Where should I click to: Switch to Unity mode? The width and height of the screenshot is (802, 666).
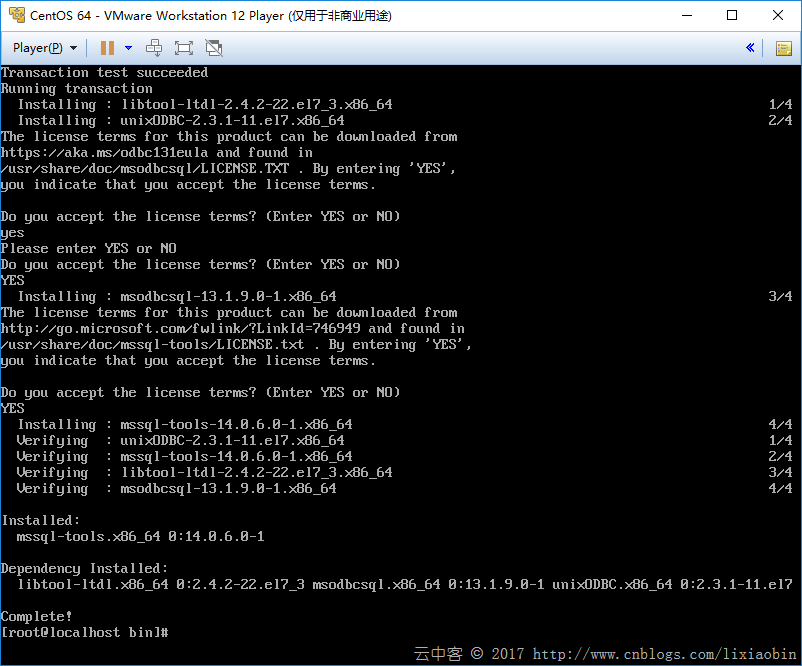(x=213, y=48)
